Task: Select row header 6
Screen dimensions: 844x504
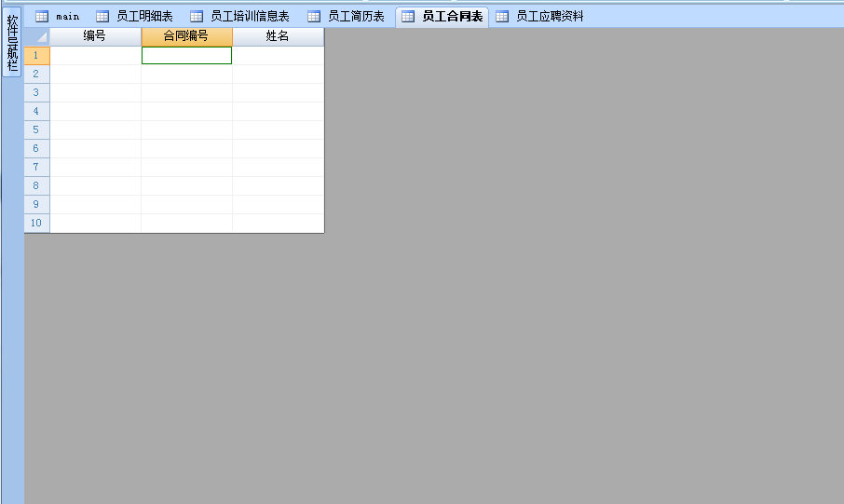Action: tap(37, 149)
